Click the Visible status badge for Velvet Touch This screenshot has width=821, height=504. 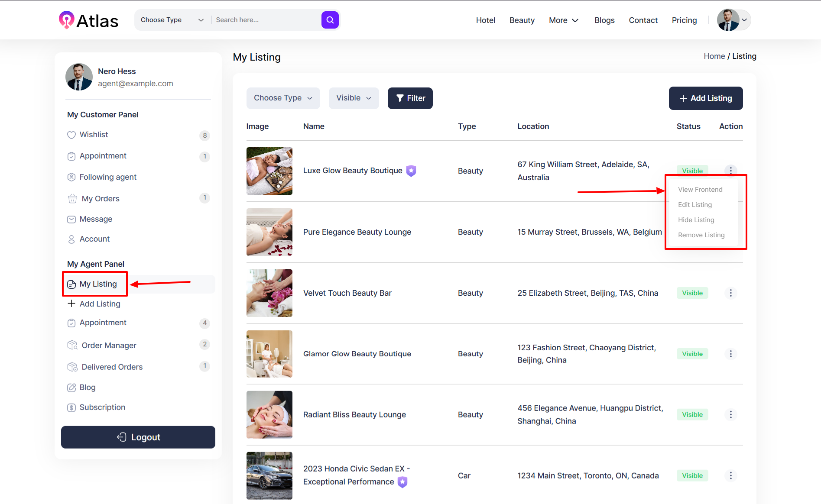pos(692,293)
